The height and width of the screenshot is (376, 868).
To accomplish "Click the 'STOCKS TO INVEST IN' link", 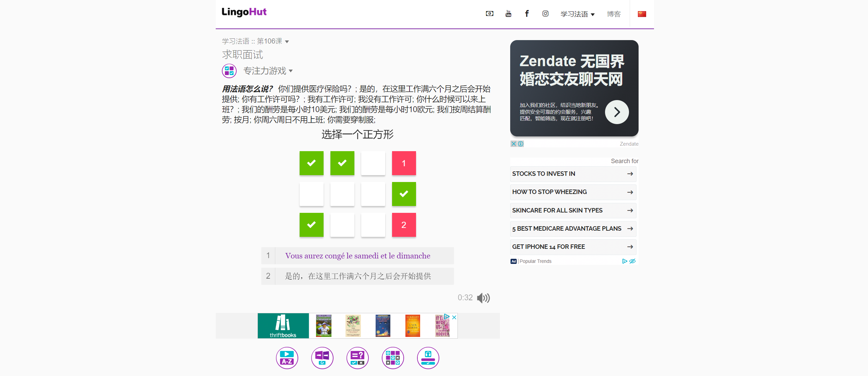I will (x=573, y=174).
